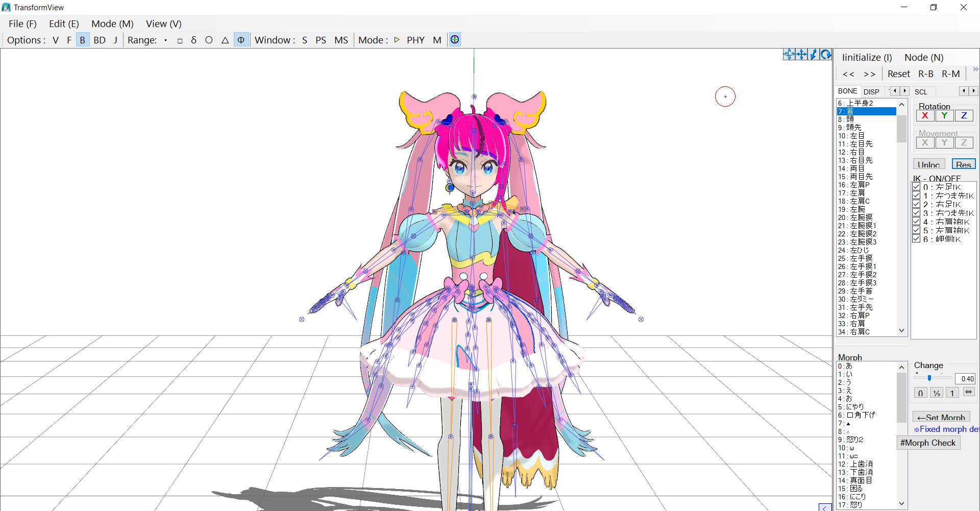Click the R-M reset morphs button
980x511 pixels.
pos(950,74)
